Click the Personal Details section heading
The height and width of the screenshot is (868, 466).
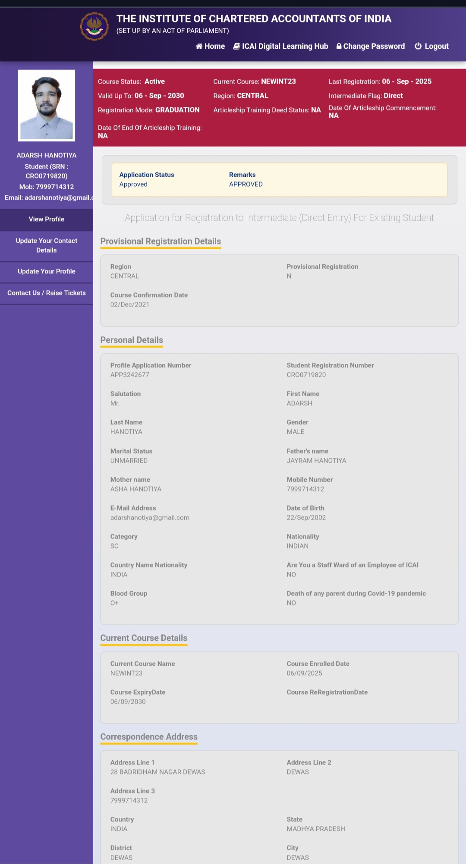(132, 340)
